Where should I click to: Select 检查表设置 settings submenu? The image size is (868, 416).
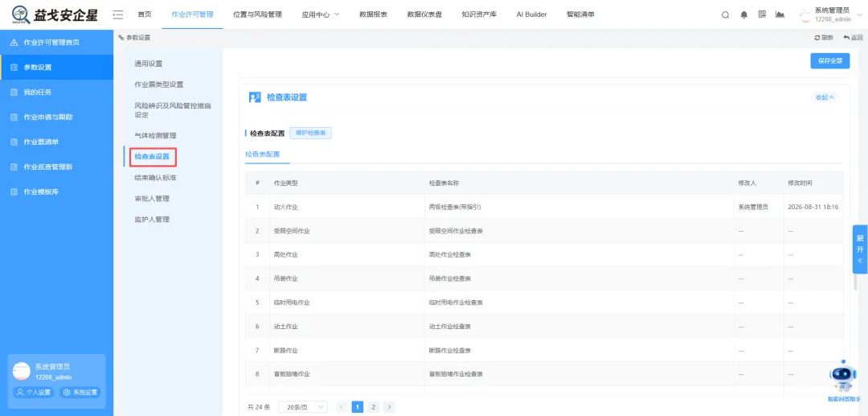coord(152,157)
